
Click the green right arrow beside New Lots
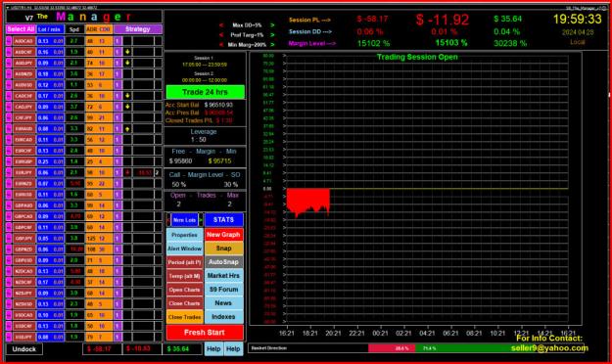tap(201, 220)
